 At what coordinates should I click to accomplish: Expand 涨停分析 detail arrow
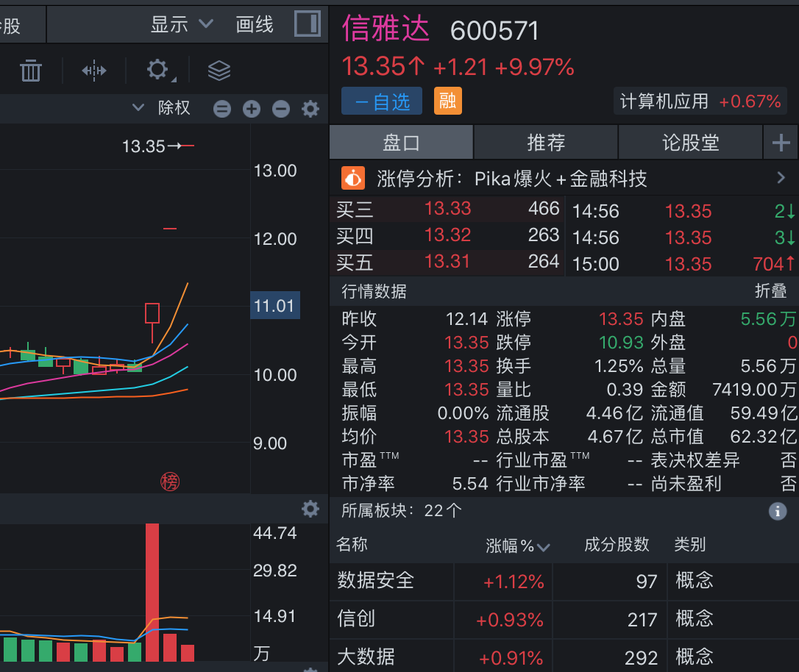(x=781, y=178)
